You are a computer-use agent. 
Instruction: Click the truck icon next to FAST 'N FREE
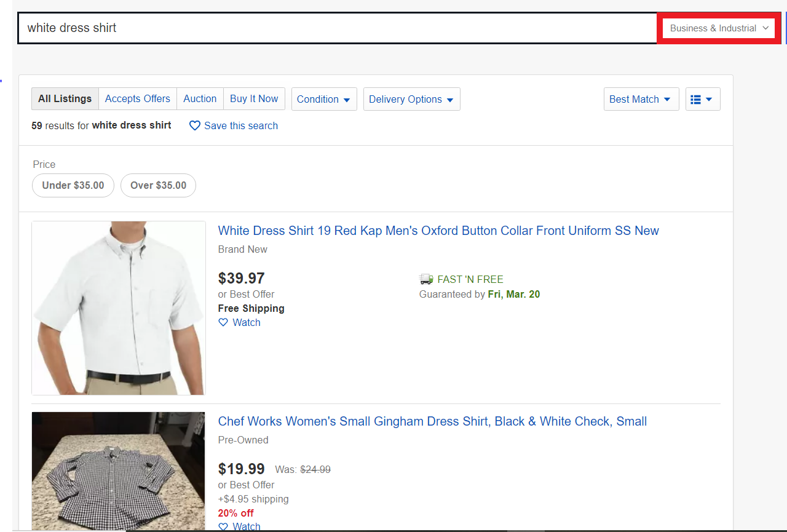(426, 279)
